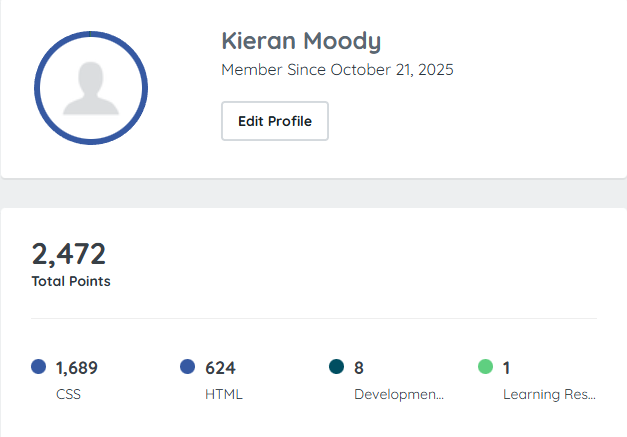Viewport: 627px width, 437px height.
Task: Click the divider line under Total Points
Action: pos(314,318)
